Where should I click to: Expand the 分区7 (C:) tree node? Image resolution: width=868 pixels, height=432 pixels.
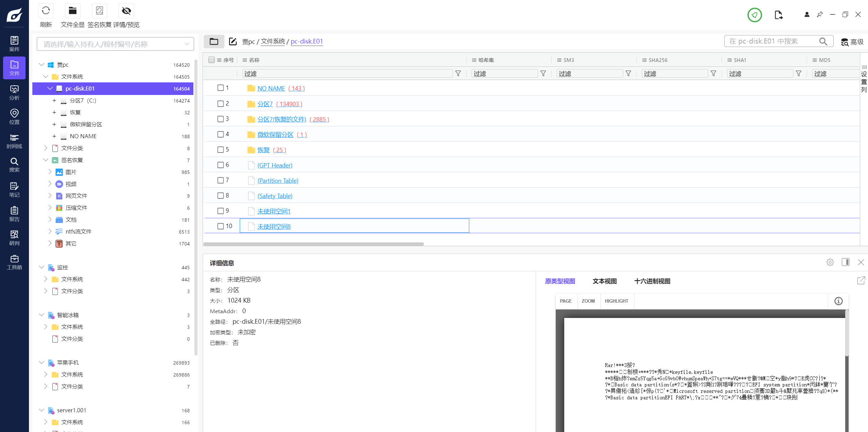tap(54, 100)
